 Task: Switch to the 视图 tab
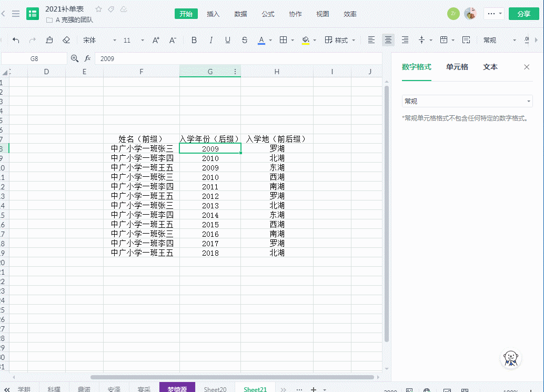point(323,14)
